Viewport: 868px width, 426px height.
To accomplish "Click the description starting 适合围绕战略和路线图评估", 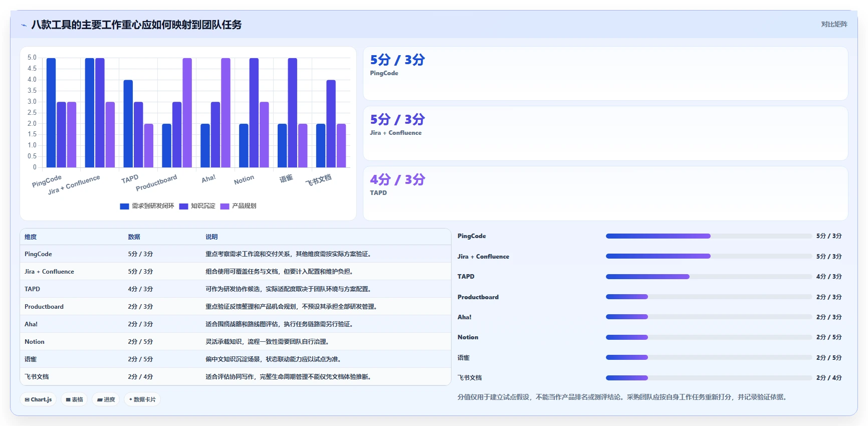I will tap(280, 324).
